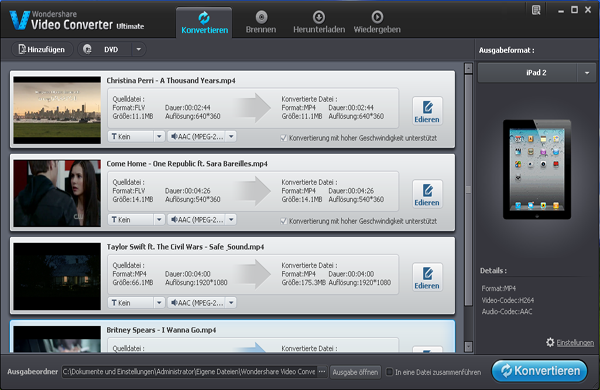The image size is (600, 390).
Task: Select title Come Home - One Republic ft. Sara Bareilles.mp4
Action: point(187,163)
